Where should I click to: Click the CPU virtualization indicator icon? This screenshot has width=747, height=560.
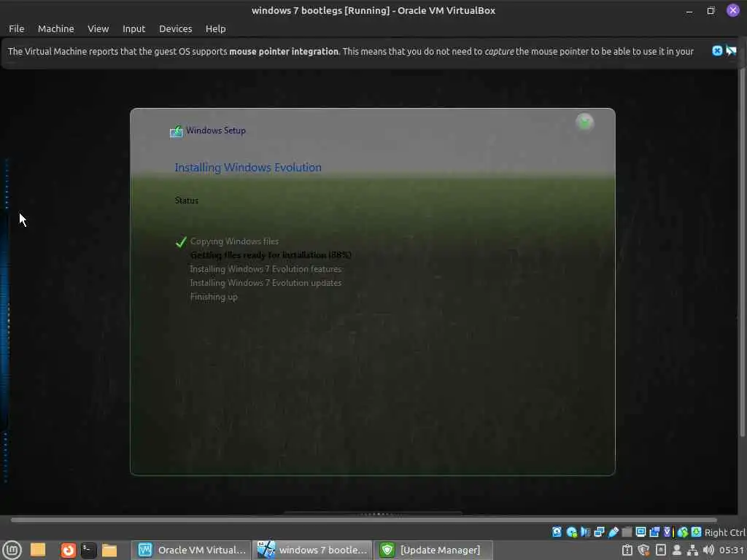[668, 532]
